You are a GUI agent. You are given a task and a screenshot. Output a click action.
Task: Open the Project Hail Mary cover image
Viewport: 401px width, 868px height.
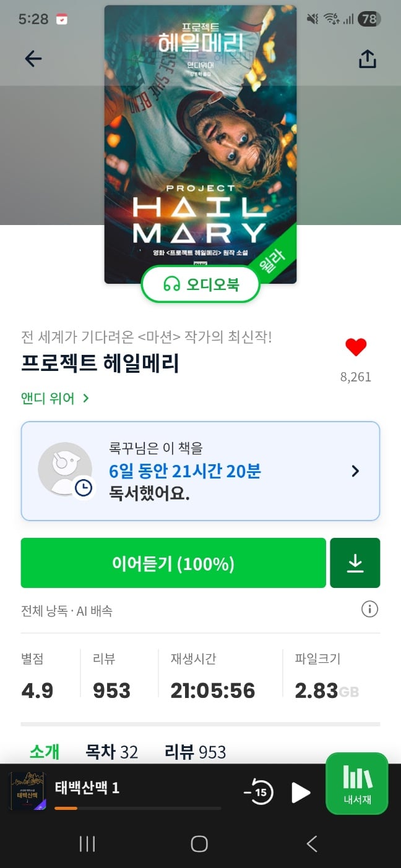(x=200, y=144)
